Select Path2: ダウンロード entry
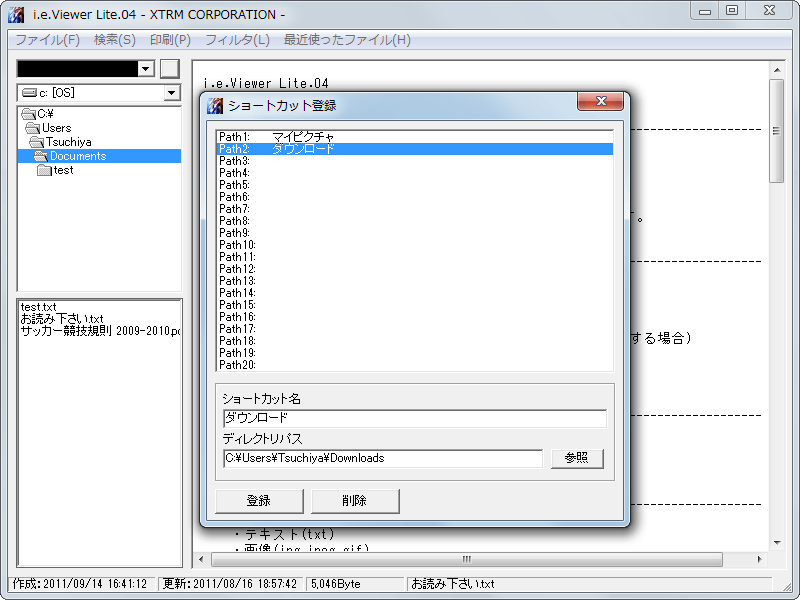The width and height of the screenshot is (800, 600). (414, 149)
